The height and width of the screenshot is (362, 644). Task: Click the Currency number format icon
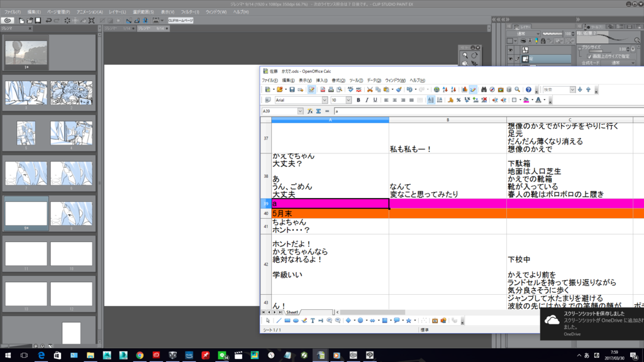[450, 100]
